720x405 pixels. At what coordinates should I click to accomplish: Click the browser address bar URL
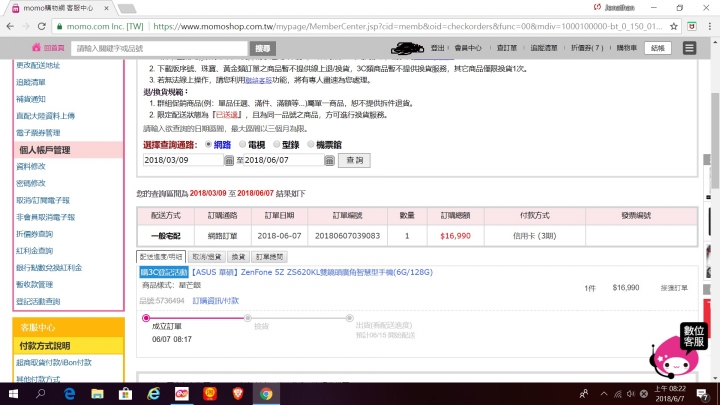[408, 27]
